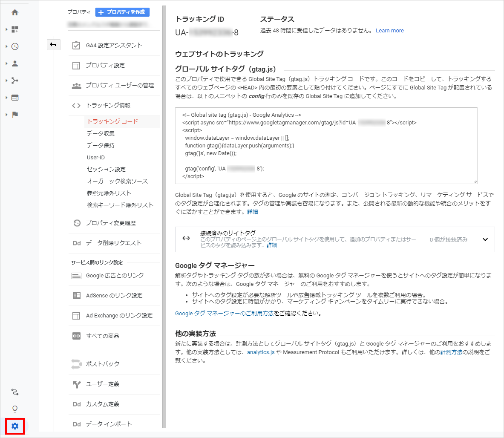Expand the Audience sidebar arrow
This screenshot has width=504, height=438.
pos(6,63)
